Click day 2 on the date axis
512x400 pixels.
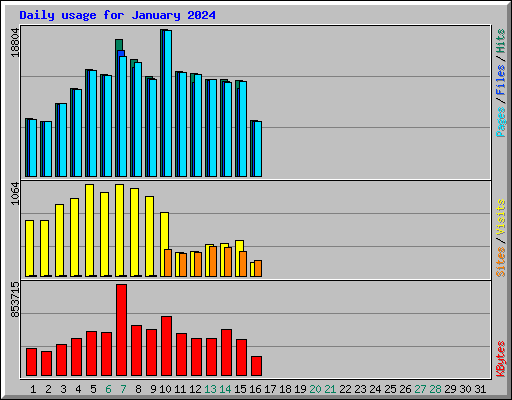[x=48, y=389]
